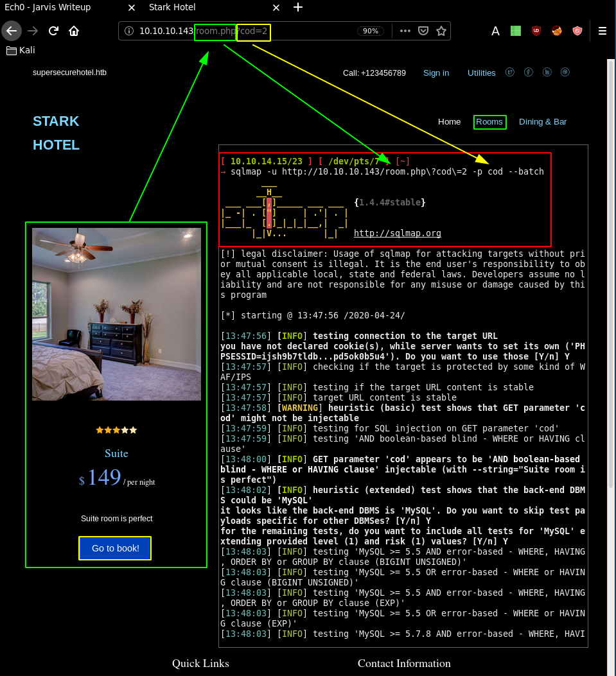
Task: Open the hotel's LinkedIn page
Action: coord(547,73)
